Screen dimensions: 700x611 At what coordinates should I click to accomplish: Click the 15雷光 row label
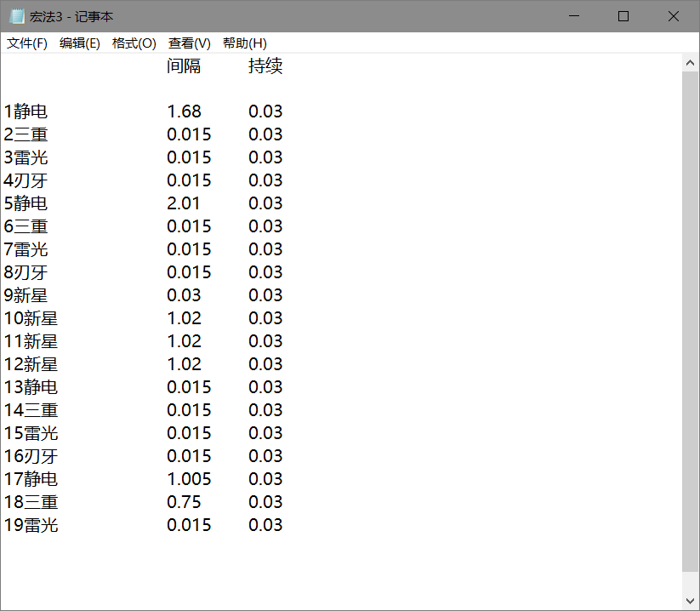pyautogui.click(x=31, y=433)
